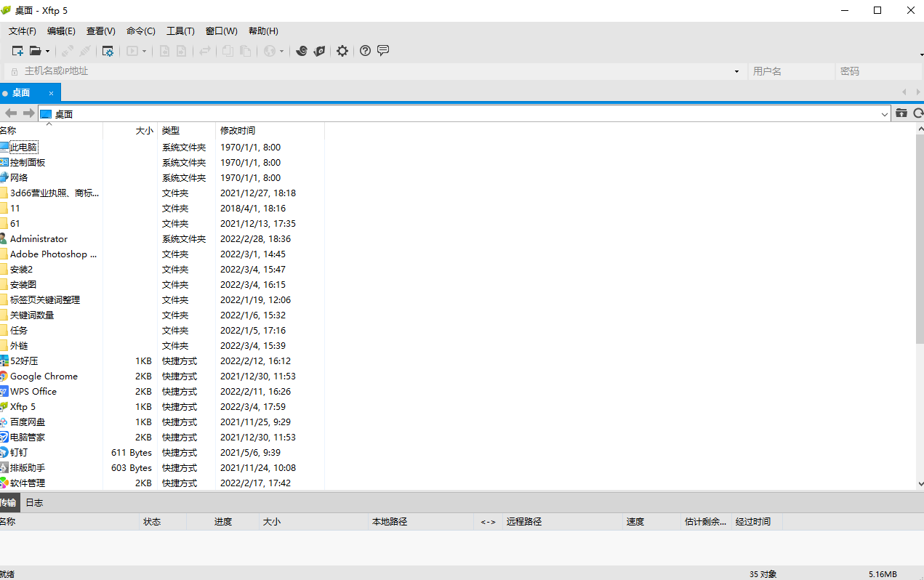924x580 pixels.
Task: Click the Session Properties window-gear icon
Action: (x=108, y=51)
